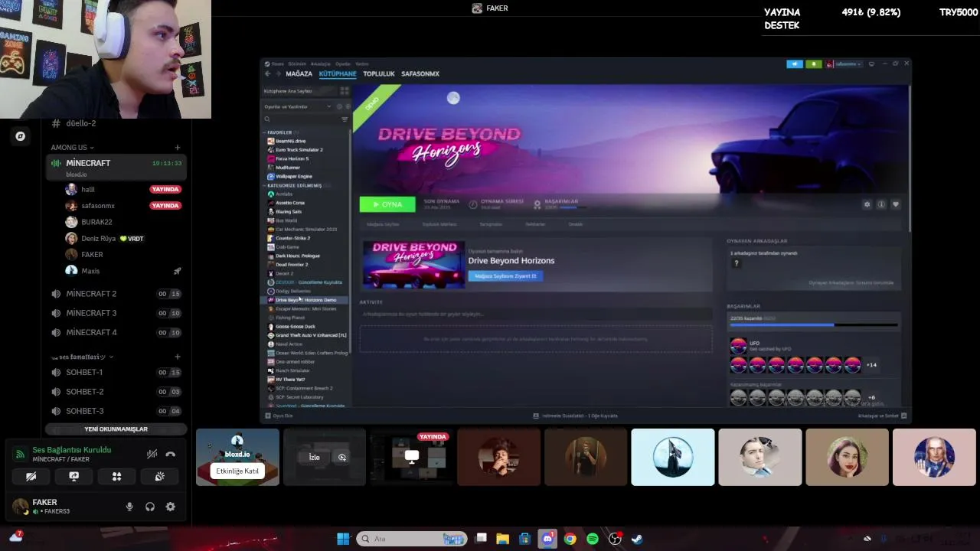Select Wallpaper Engine in the library
The width and height of the screenshot is (980, 551).
coord(293,177)
